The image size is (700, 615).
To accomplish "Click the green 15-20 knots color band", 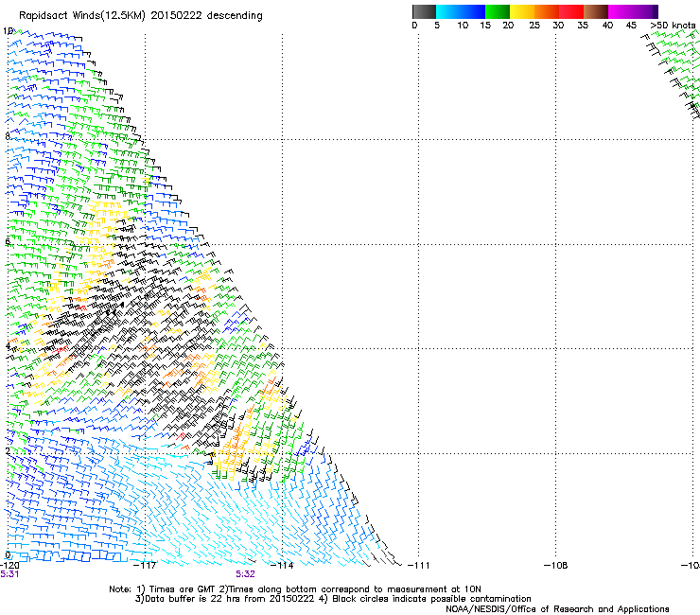I will coord(498,11).
